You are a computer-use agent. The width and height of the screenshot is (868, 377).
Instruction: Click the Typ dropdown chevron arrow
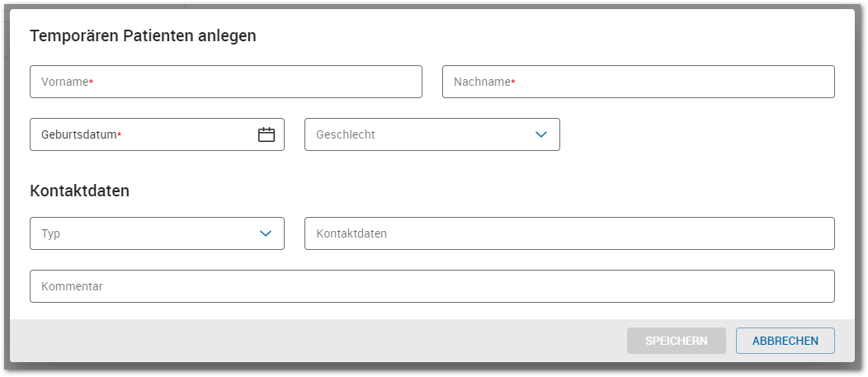266,233
